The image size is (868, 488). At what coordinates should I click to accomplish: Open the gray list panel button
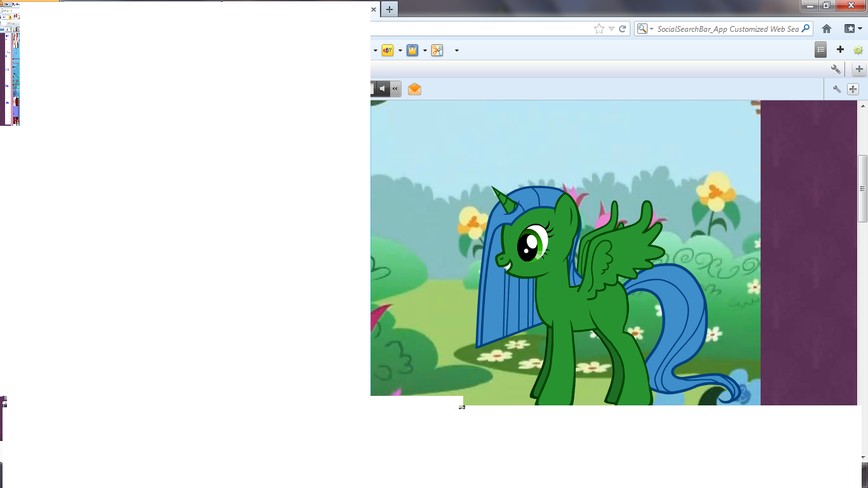(x=821, y=50)
